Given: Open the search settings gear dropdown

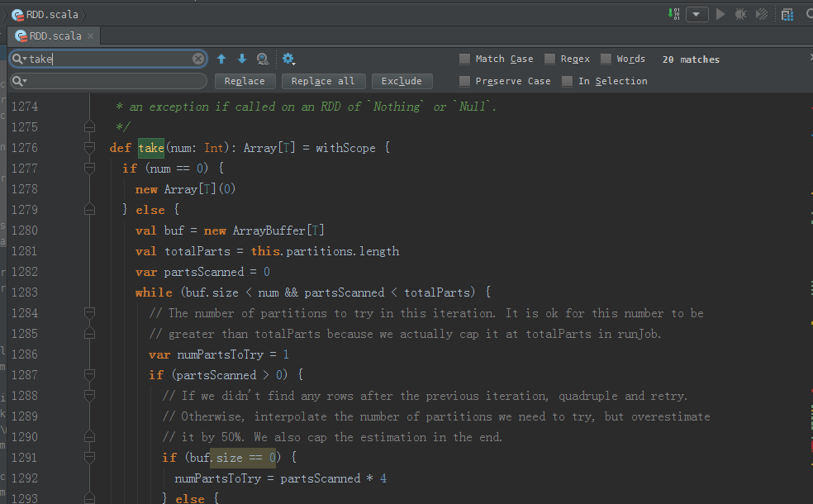Looking at the screenshot, I should (x=289, y=59).
